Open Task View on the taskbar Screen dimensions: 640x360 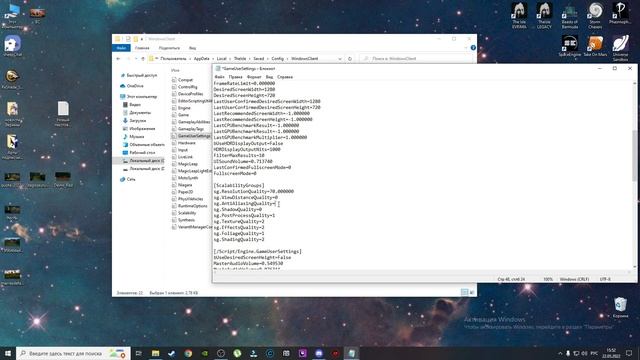(x=138, y=353)
